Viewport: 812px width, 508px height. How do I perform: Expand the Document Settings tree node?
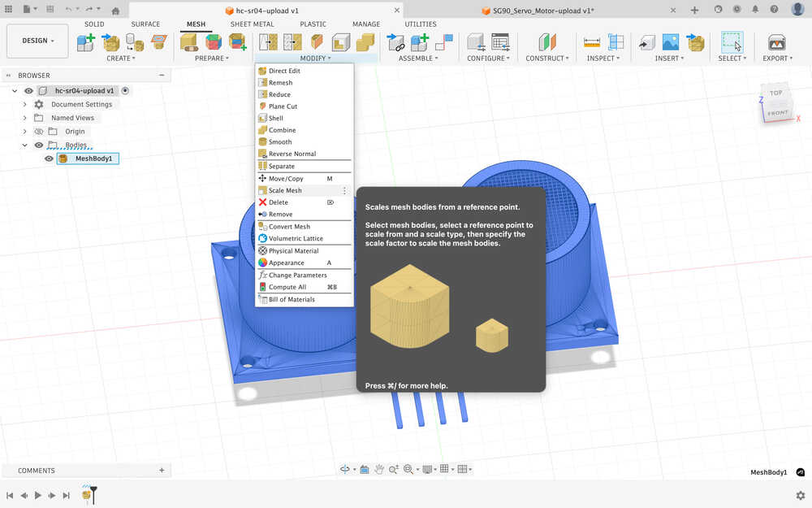25,105
